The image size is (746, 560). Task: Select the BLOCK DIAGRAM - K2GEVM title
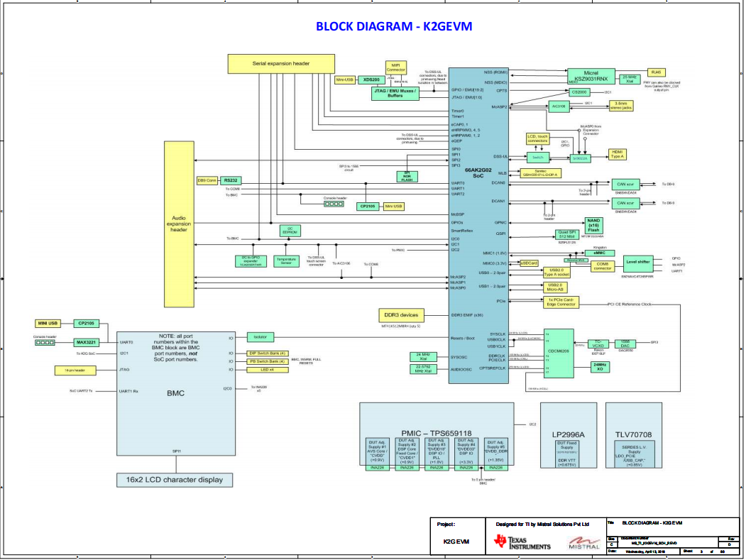(x=394, y=26)
